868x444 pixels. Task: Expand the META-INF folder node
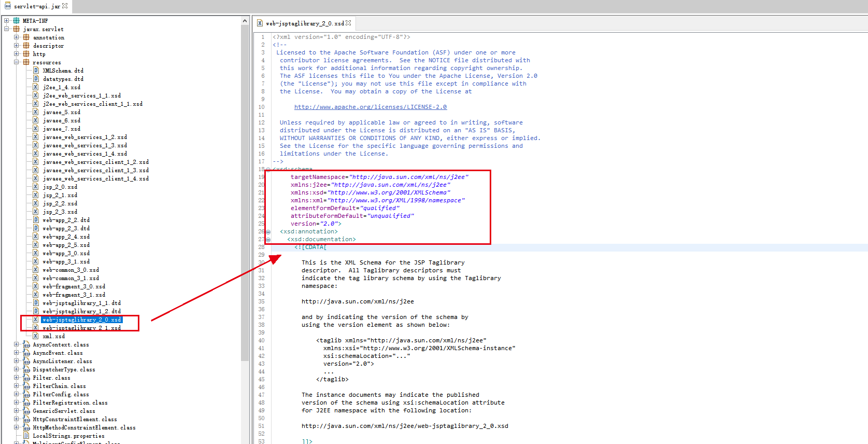pyautogui.click(x=7, y=21)
